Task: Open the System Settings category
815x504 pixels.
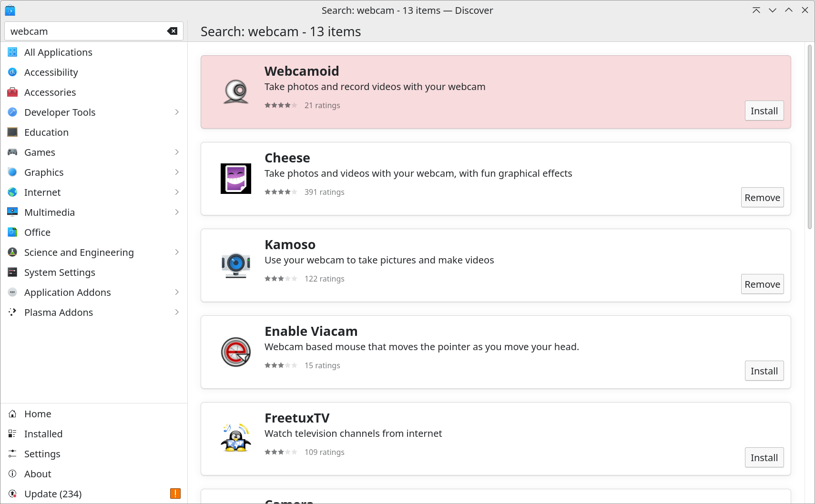Action: (x=94, y=272)
